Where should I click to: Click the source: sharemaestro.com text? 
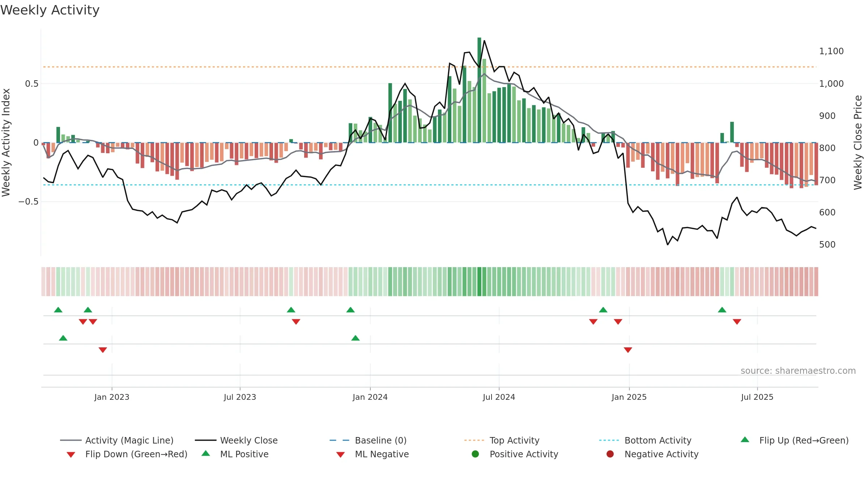click(798, 371)
